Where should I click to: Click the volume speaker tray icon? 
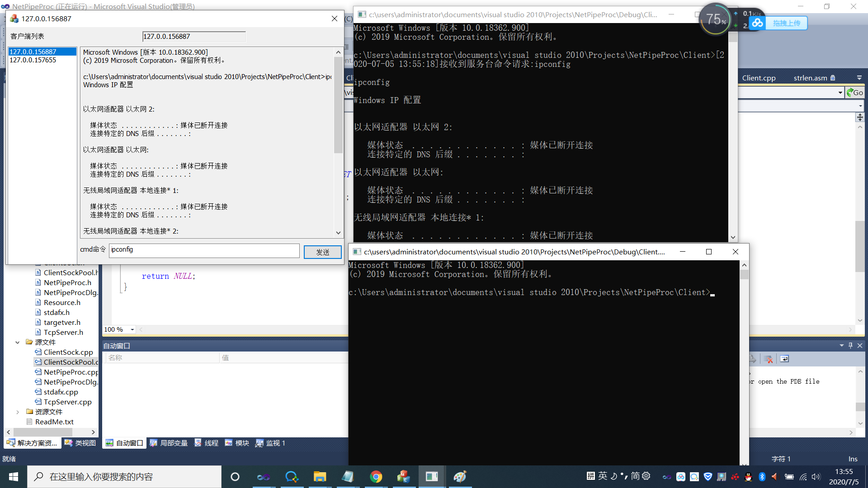816,477
